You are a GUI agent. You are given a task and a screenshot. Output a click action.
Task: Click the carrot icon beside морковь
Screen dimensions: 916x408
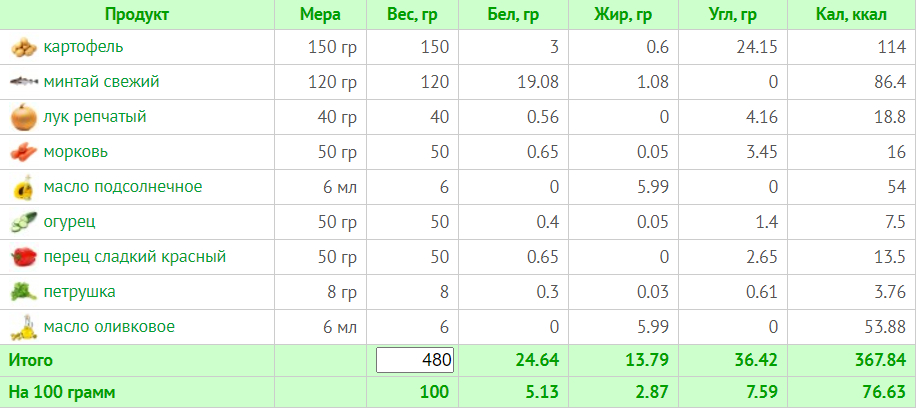(x=23, y=153)
